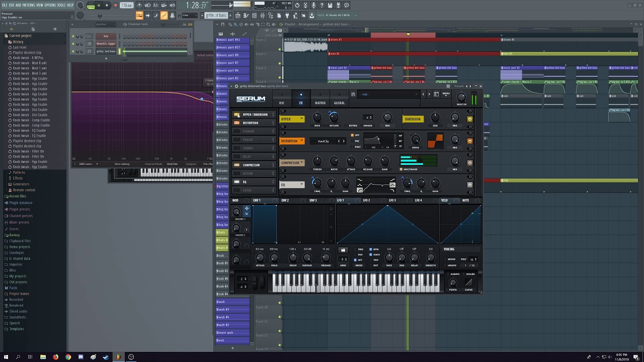Enable the LFO BPM sync checkbox
644x362 pixels.
click(371, 249)
